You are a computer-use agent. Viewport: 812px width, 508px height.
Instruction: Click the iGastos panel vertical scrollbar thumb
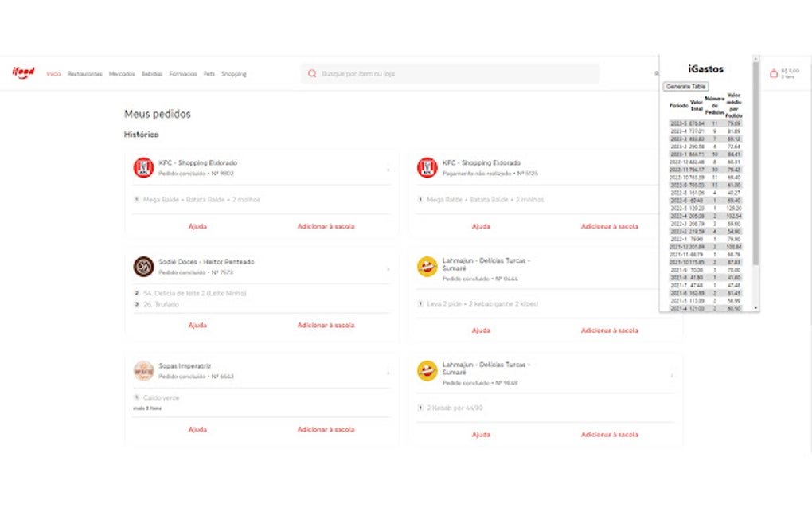755,164
